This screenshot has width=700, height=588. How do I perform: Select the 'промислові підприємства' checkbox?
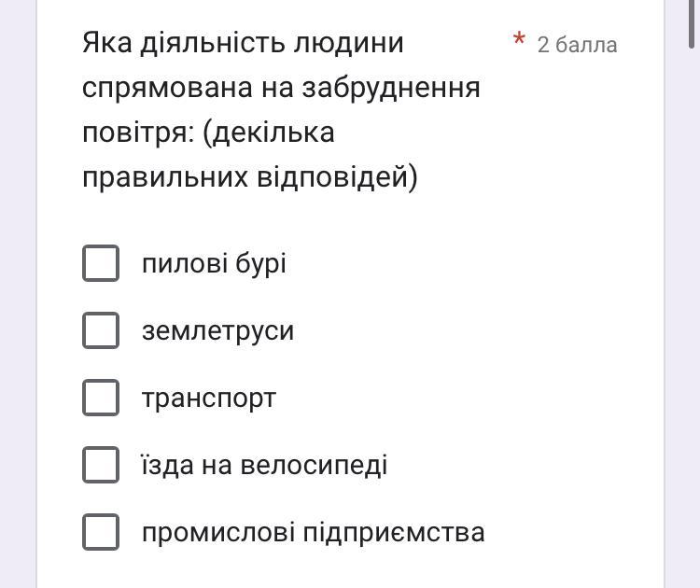click(x=101, y=532)
